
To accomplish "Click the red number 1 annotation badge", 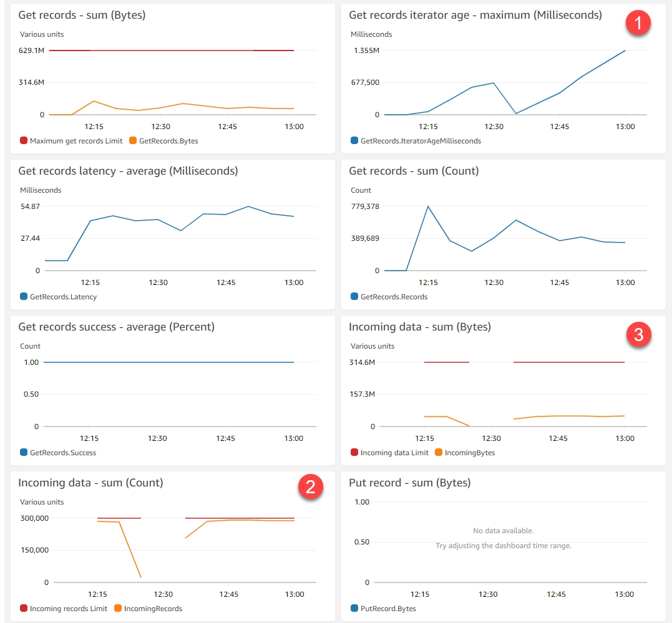I will 638,24.
